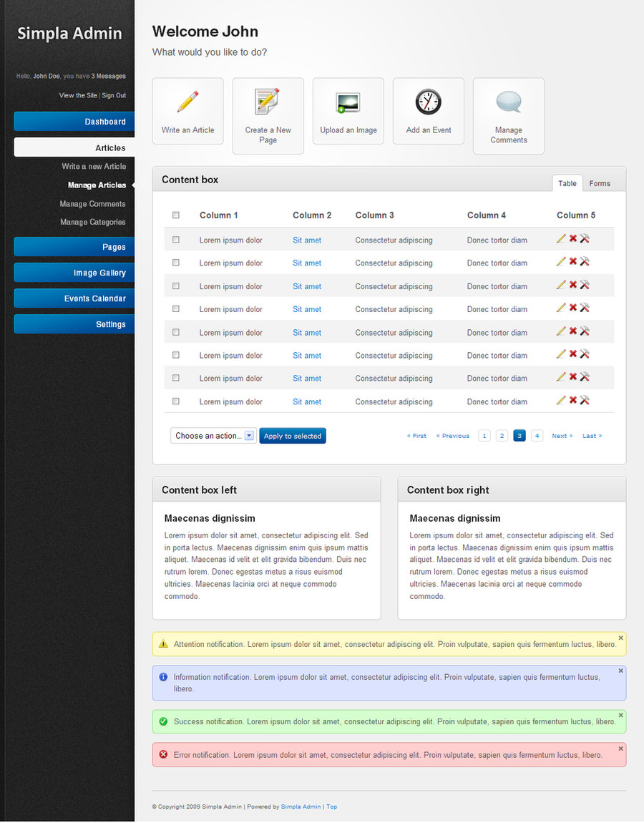Screen dimensions: 644x823
Task: Expand the Pages sidebar menu
Action: [74, 247]
